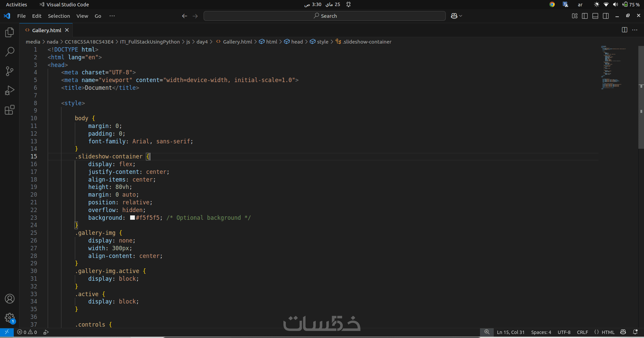
Task: Click the Search command center field
Action: click(x=325, y=16)
